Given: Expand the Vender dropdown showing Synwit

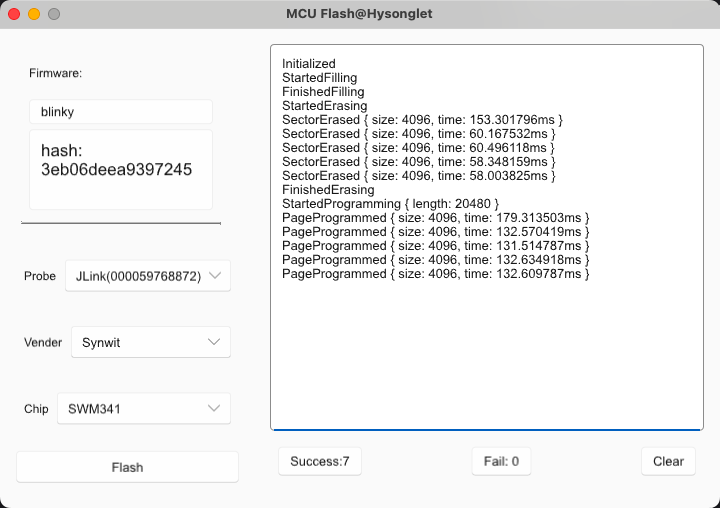Looking at the screenshot, I should click(x=150, y=342).
